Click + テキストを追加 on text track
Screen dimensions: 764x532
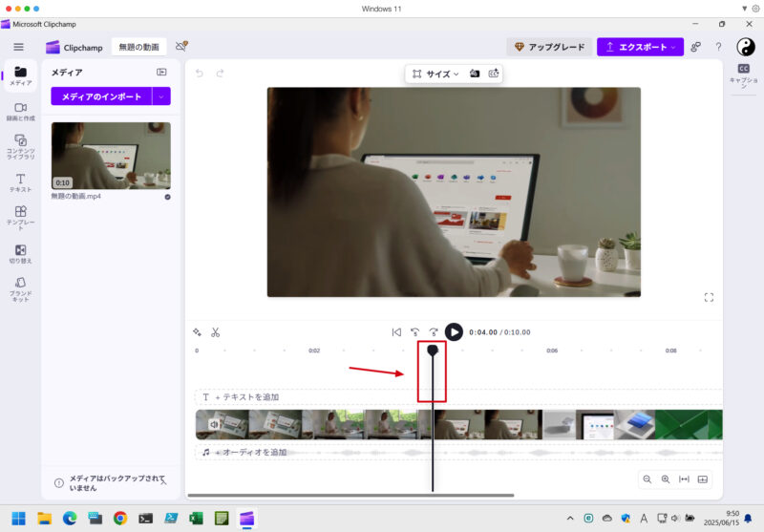pyautogui.click(x=247, y=397)
